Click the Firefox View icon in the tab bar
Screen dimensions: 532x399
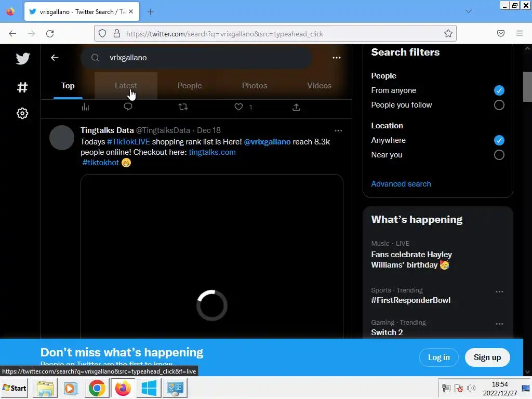coord(10,11)
